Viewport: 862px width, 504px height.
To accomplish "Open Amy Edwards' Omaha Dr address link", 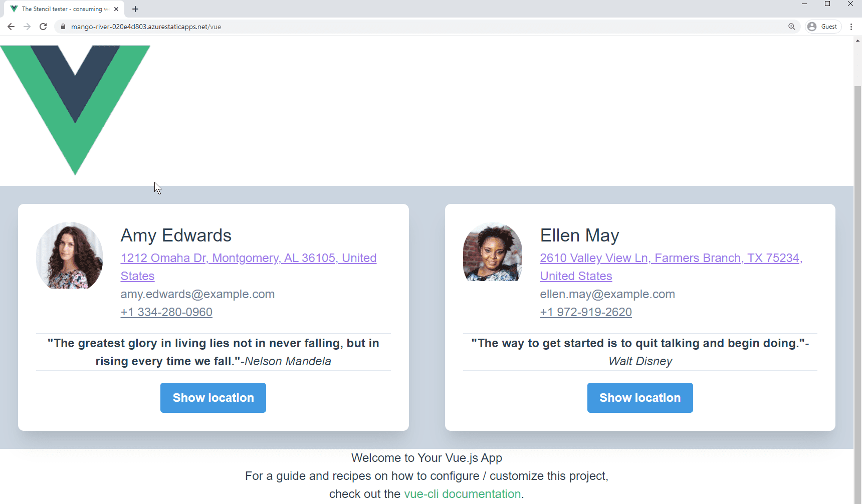I will coord(248,259).
